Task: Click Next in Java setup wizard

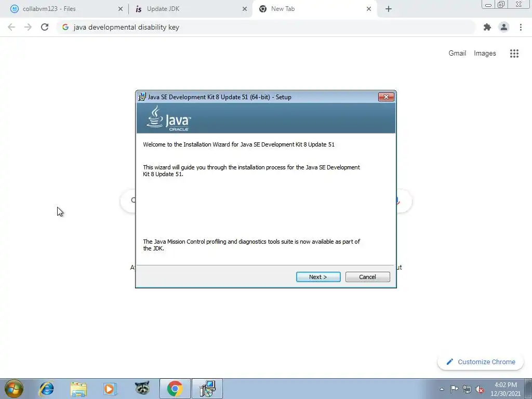Action: (x=318, y=277)
